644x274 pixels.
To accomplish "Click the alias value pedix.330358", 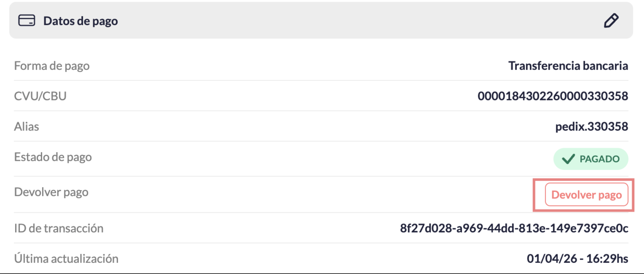I will tap(591, 126).
